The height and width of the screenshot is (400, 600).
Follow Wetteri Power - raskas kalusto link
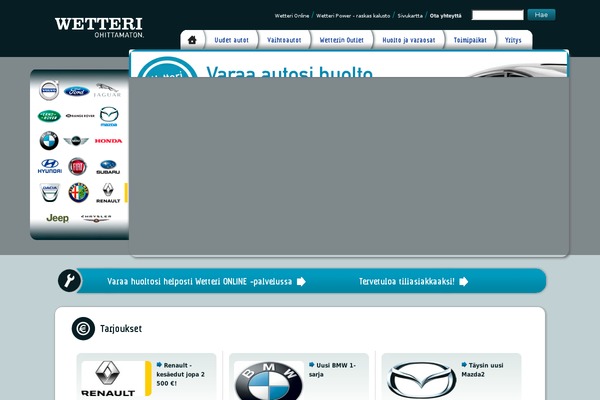(x=353, y=16)
